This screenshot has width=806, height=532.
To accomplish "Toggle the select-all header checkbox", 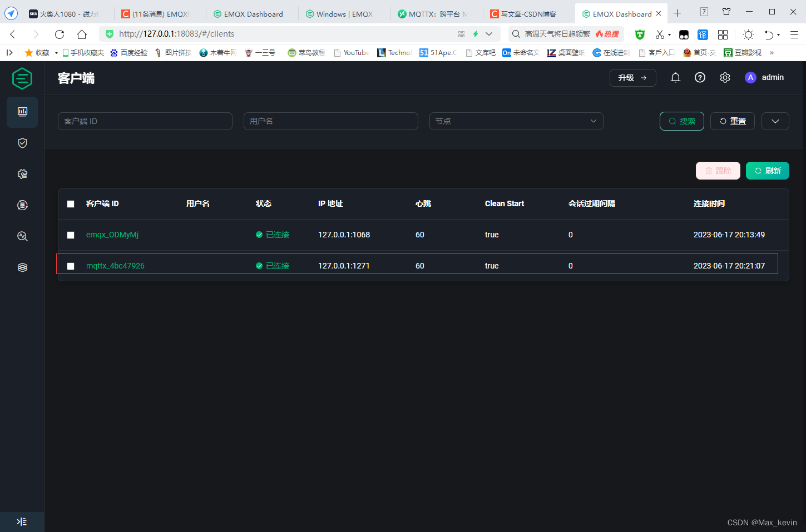I will [x=71, y=204].
